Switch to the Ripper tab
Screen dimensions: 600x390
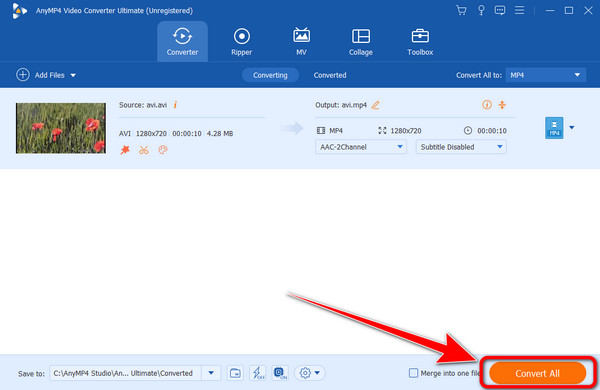(x=241, y=42)
